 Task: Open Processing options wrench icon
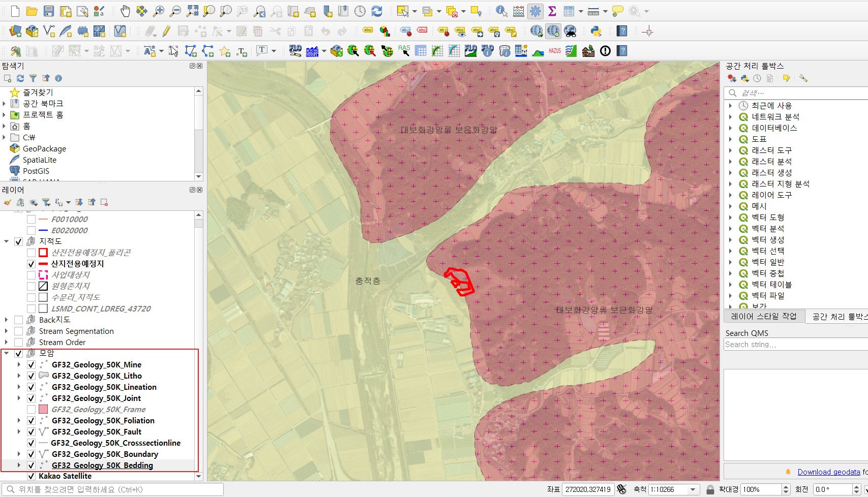pyautogui.click(x=803, y=78)
